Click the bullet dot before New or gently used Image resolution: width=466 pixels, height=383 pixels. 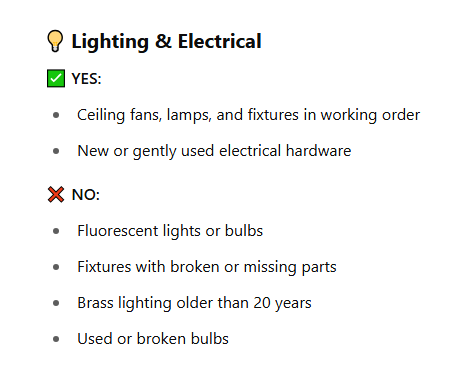click(56, 151)
